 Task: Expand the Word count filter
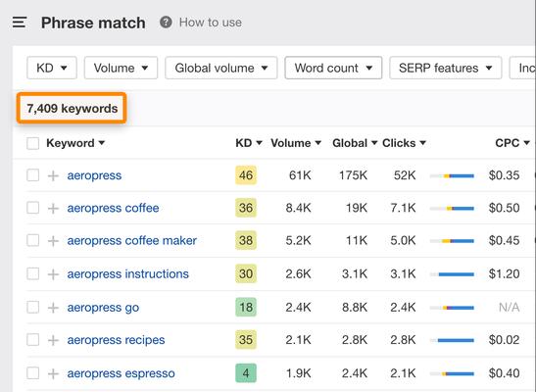pyautogui.click(x=333, y=68)
